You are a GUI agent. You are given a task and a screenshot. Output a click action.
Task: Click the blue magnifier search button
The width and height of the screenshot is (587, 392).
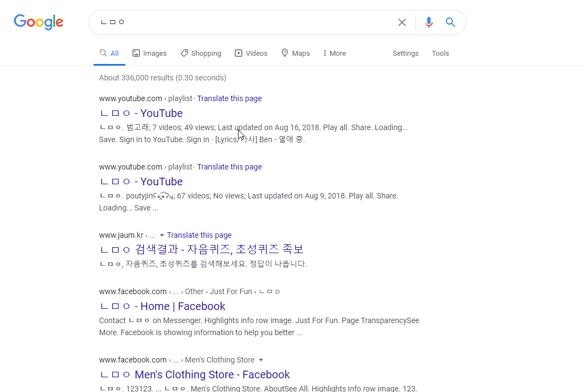click(x=450, y=22)
